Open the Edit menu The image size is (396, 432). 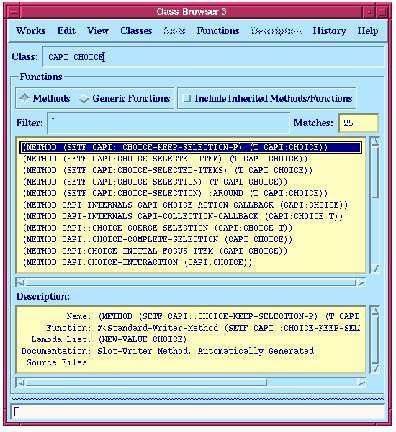67,31
